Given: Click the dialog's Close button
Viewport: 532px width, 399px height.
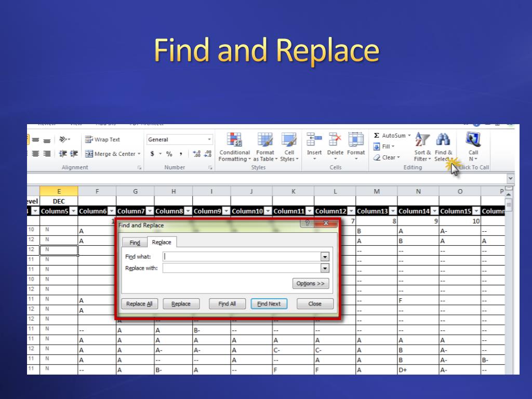Looking at the screenshot, I should pyautogui.click(x=315, y=303).
